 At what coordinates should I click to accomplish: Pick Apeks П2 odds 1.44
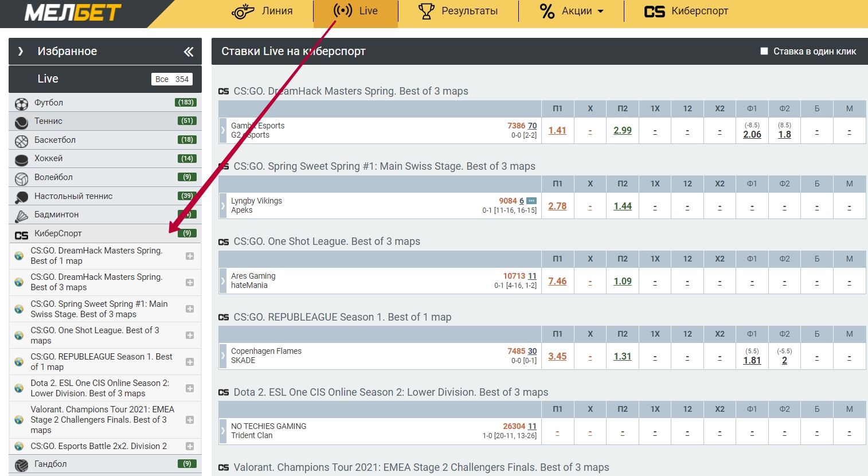(623, 206)
